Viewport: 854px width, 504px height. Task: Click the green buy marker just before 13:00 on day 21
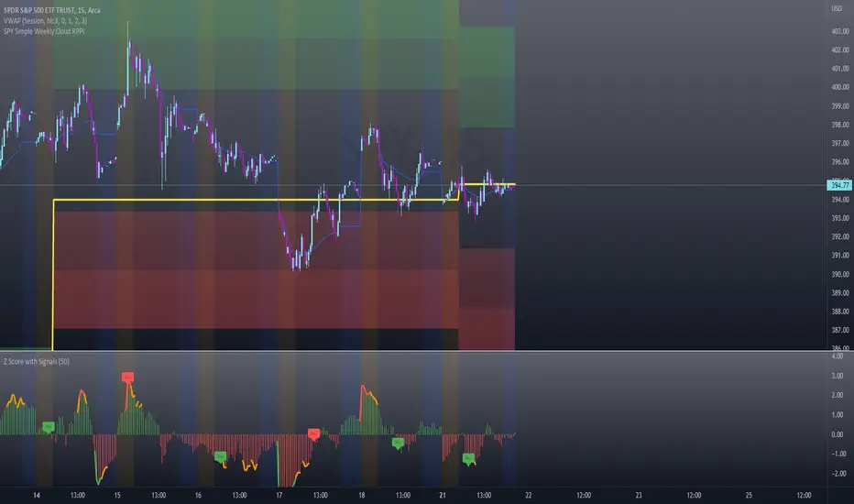tap(468, 459)
